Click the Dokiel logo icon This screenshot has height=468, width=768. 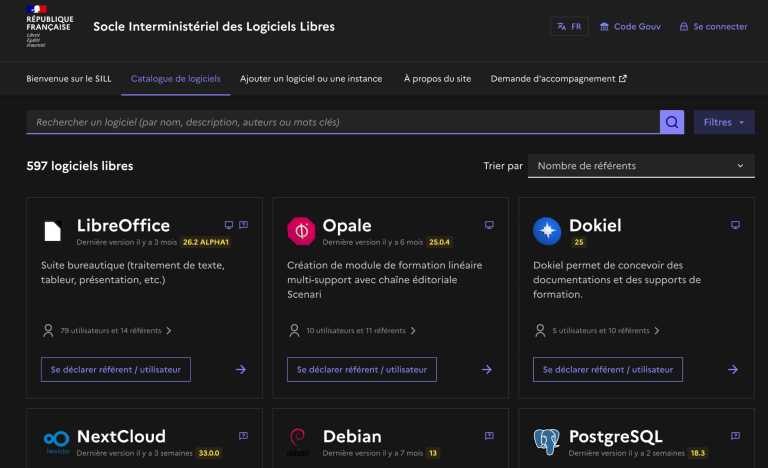[547, 231]
